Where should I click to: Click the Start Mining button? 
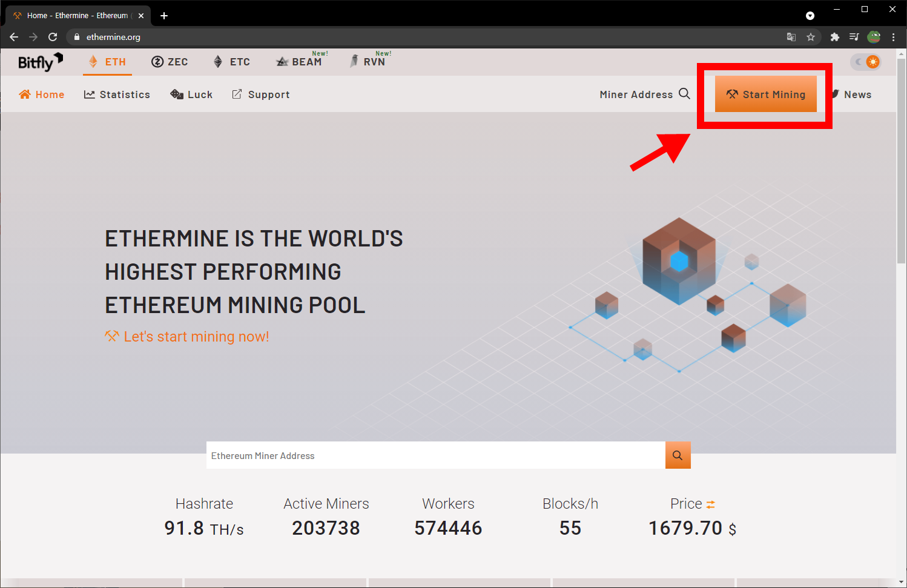tap(766, 94)
